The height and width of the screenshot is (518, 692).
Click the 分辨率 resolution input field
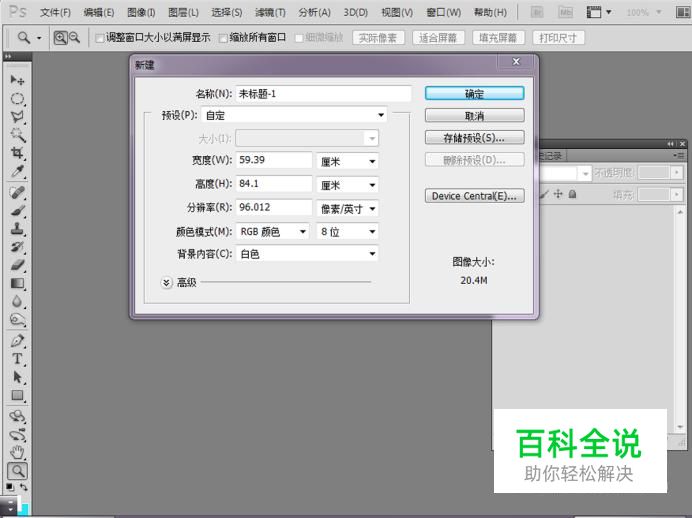click(x=274, y=207)
